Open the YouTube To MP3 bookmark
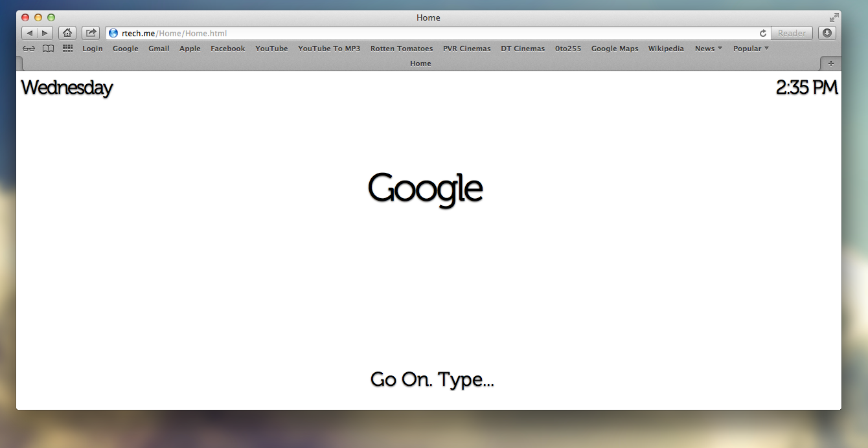 coord(329,49)
